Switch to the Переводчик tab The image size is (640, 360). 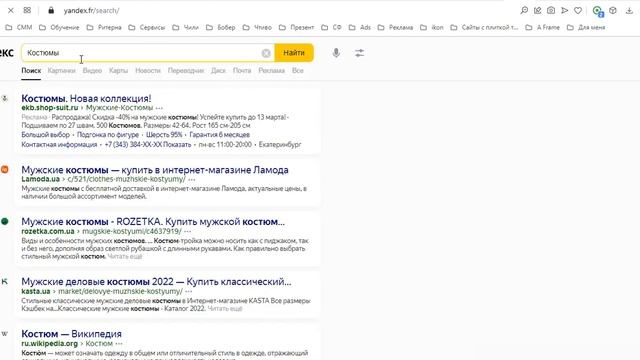coord(186,71)
